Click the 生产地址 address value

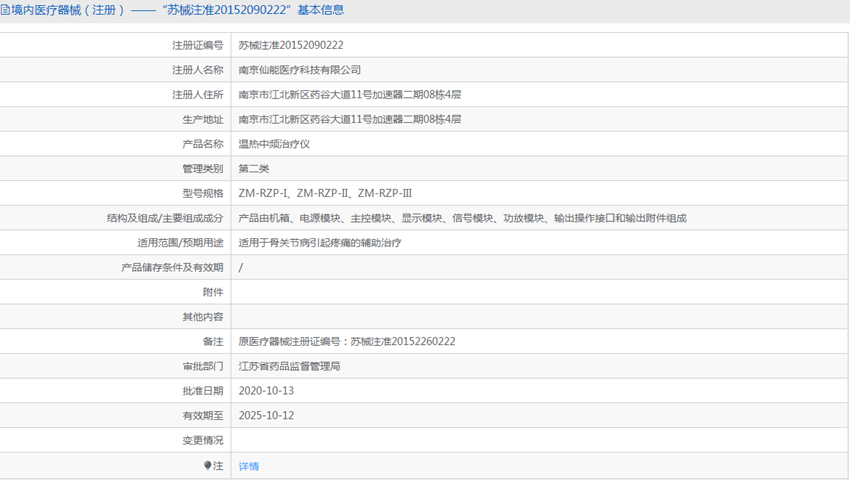tap(350, 119)
